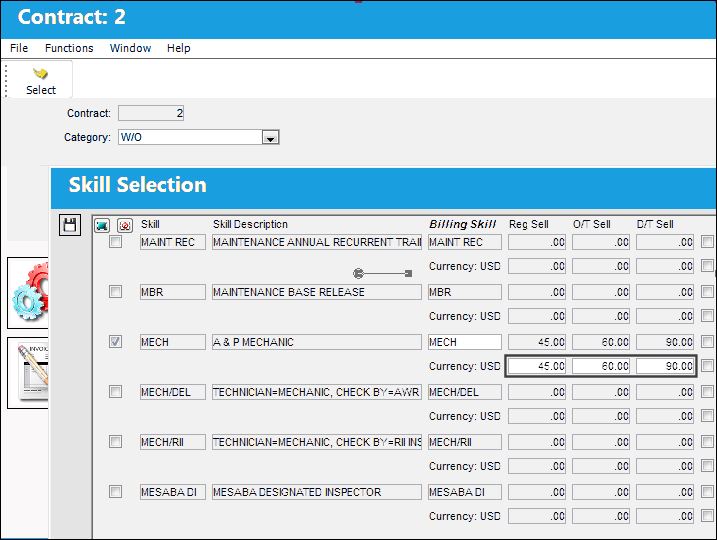Open the Window menu
This screenshot has width=717, height=540.
(x=130, y=48)
